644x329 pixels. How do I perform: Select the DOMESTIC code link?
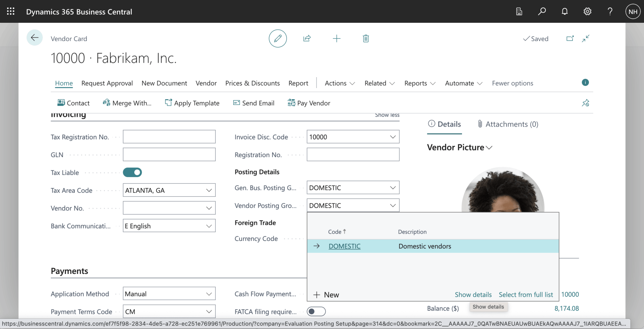point(344,246)
